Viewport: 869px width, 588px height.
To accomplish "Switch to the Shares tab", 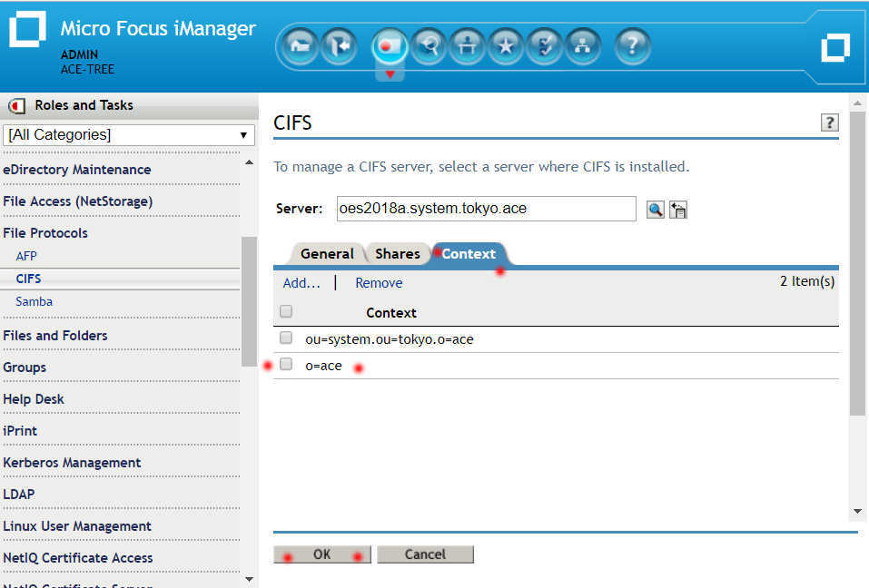I will [x=398, y=253].
